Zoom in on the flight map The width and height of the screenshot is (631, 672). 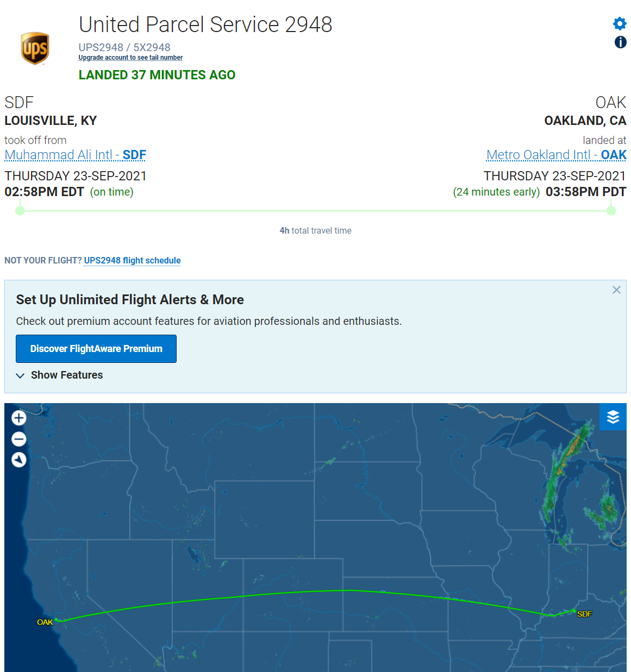[x=19, y=418]
